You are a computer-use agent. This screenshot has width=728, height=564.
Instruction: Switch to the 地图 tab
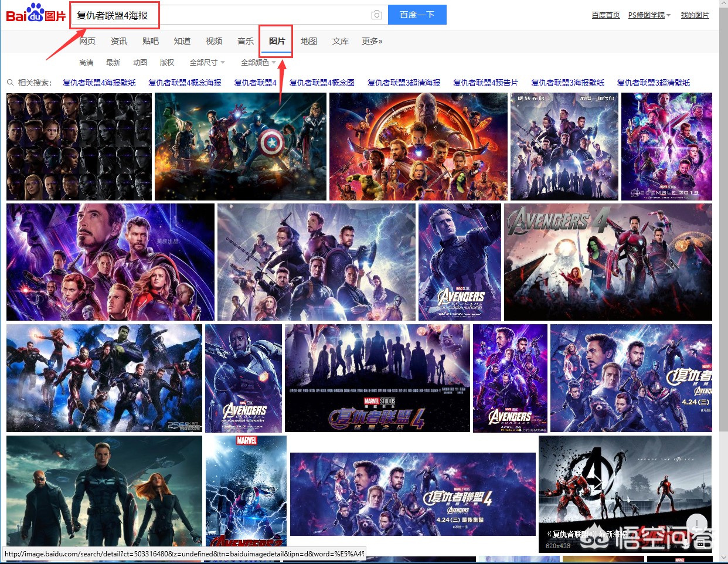click(x=309, y=41)
